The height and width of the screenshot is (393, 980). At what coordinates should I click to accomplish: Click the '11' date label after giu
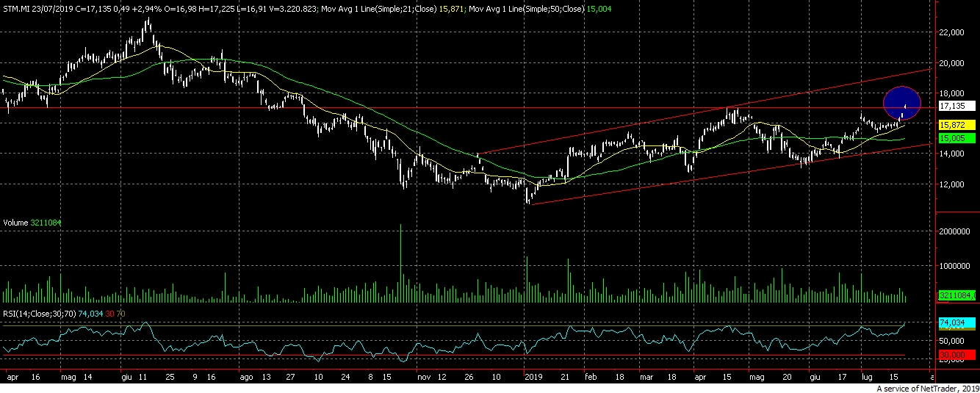point(142,376)
